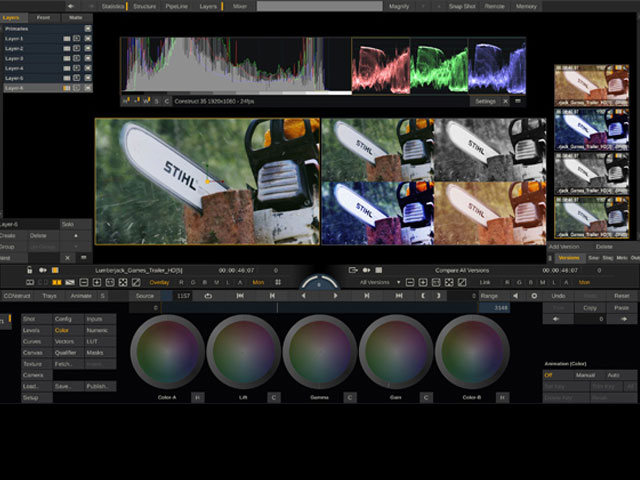Image resolution: width=640 pixels, height=480 pixels.
Task: Click the fit-to-view icon in left viewer toolbar
Action: 123,282
